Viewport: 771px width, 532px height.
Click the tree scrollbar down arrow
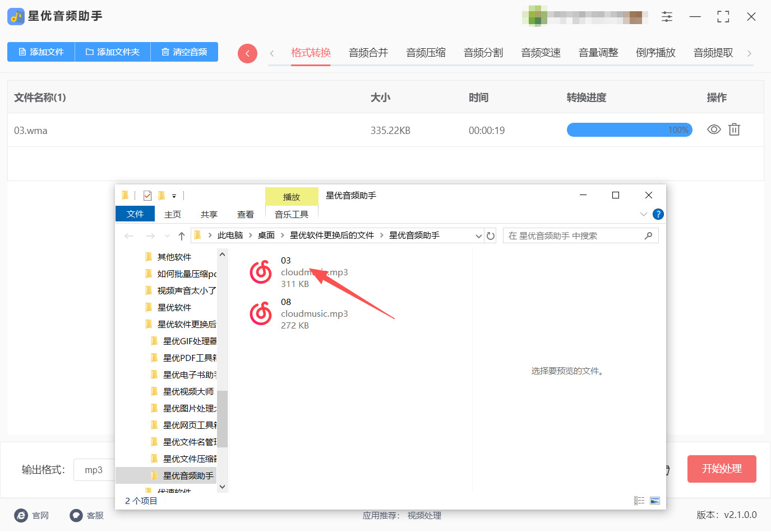pos(223,487)
